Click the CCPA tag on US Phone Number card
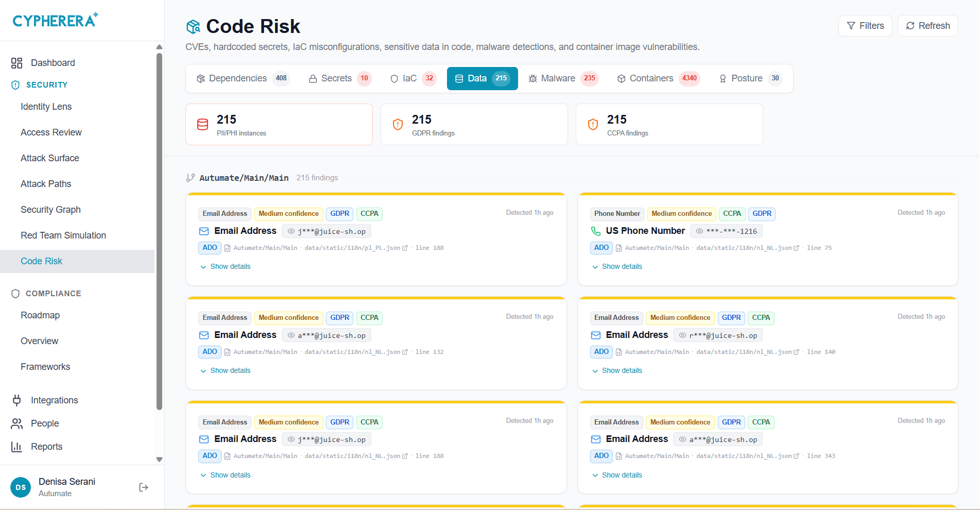Screen dimensions: 980x510 [732, 214]
